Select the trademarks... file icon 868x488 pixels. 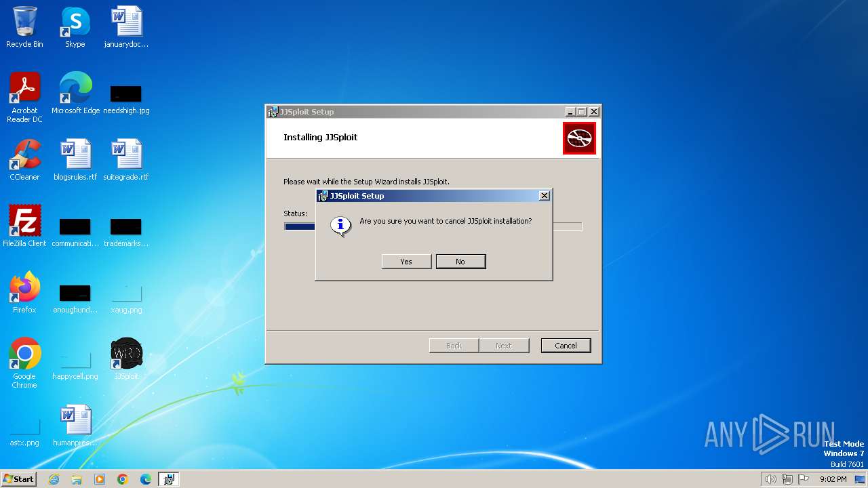126,232
